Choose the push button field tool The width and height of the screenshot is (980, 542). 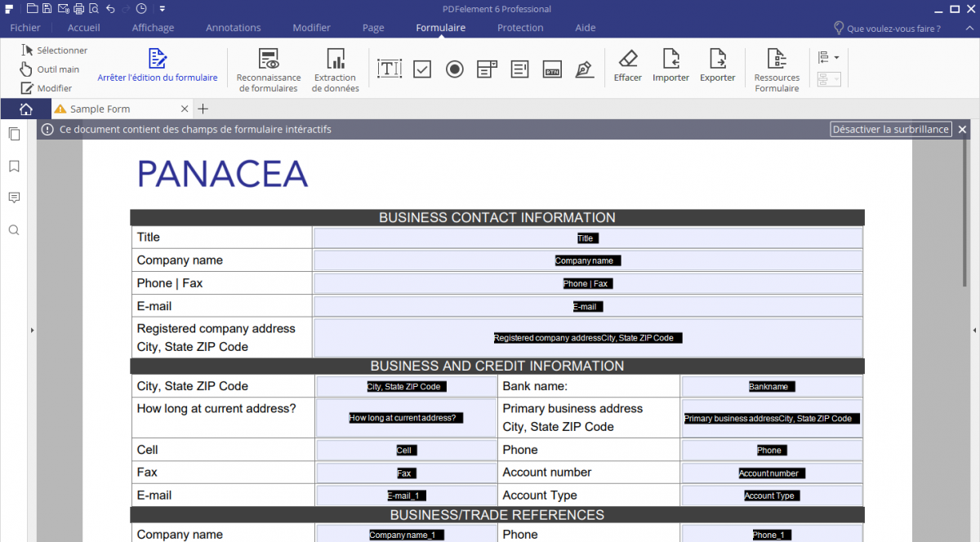click(552, 69)
